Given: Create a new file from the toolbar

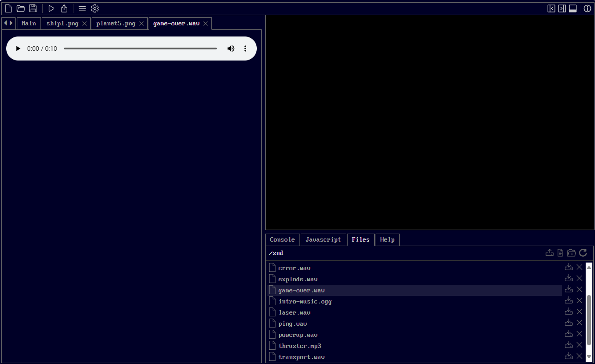Looking at the screenshot, I should [8, 8].
